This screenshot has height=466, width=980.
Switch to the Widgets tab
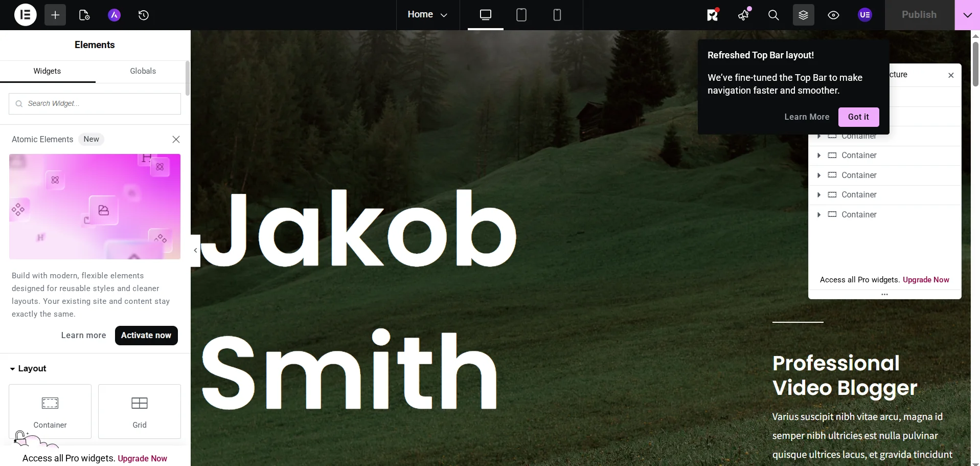(47, 71)
